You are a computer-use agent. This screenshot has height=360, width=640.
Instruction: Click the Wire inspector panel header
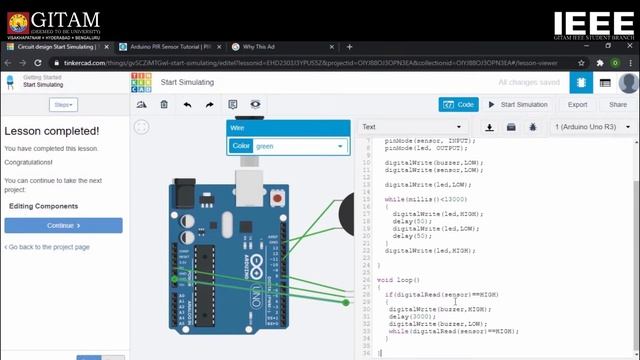(288, 128)
